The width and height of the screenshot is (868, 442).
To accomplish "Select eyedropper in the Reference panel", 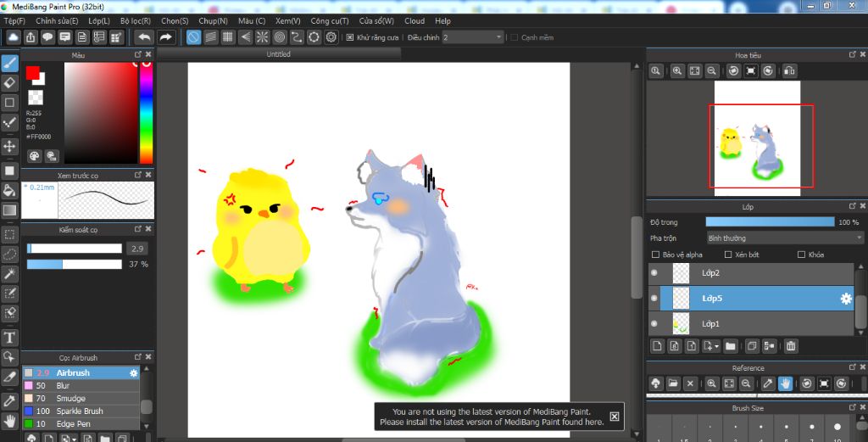I will [x=768, y=383].
